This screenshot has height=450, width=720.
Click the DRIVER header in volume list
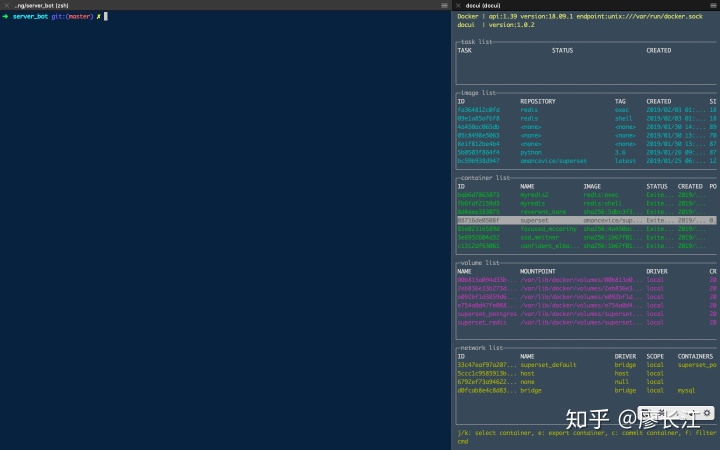click(x=657, y=271)
